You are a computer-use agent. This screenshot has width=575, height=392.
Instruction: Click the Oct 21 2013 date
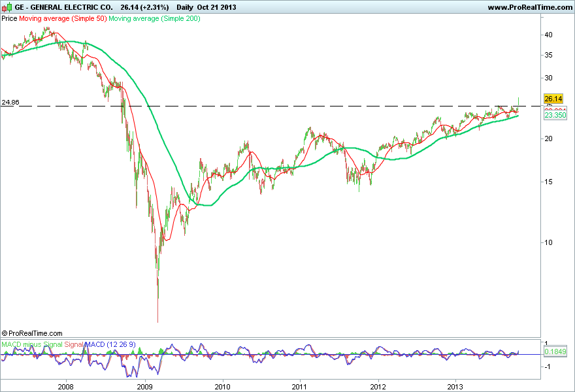(216, 7)
